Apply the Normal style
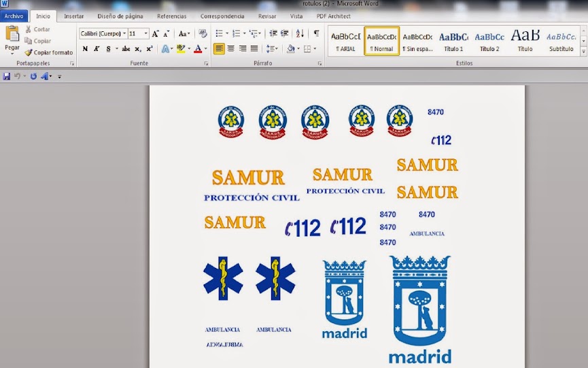The image size is (588, 368). pos(382,41)
